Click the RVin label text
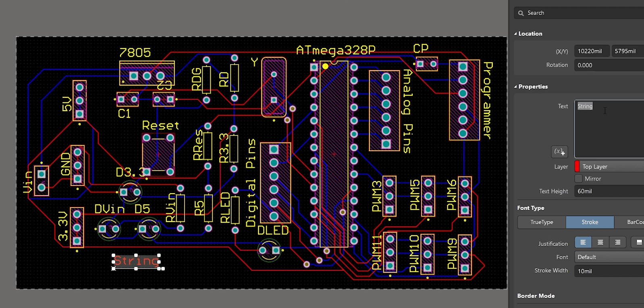 point(171,207)
